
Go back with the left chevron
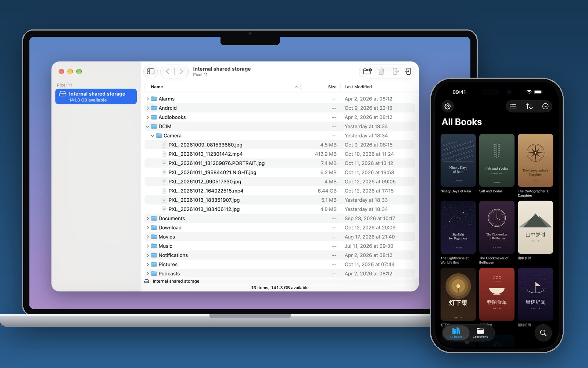(x=168, y=71)
